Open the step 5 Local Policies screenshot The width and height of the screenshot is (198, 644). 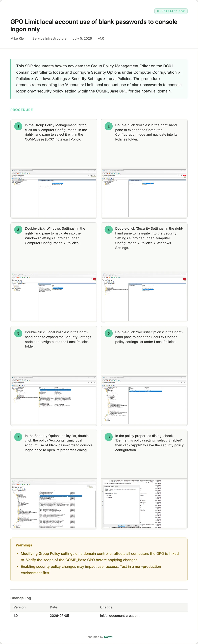coord(54,400)
